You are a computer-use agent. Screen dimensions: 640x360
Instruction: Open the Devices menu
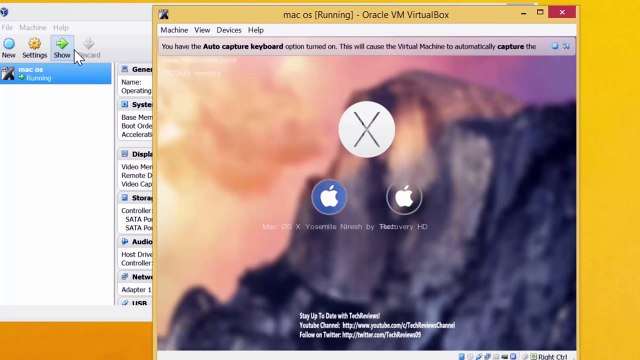(229, 30)
